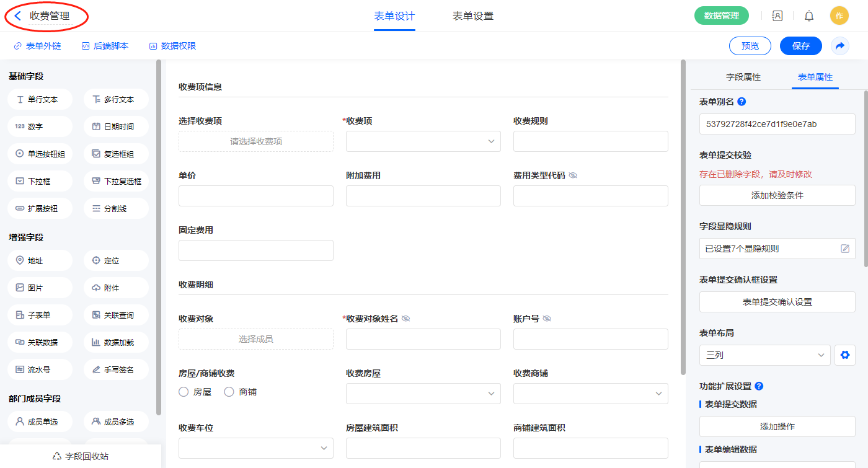Add 手写签名 signature field
Screen dimensions: 868x468
[116, 369]
